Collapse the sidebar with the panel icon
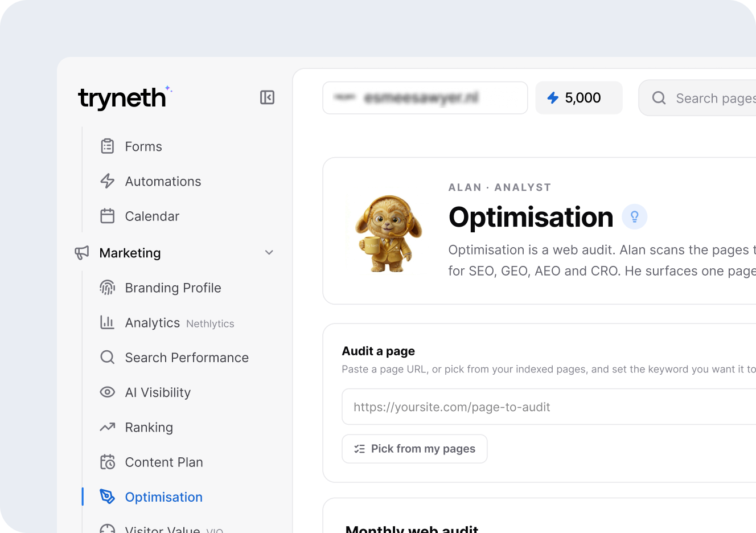Viewport: 756px width, 533px height. [x=267, y=97]
